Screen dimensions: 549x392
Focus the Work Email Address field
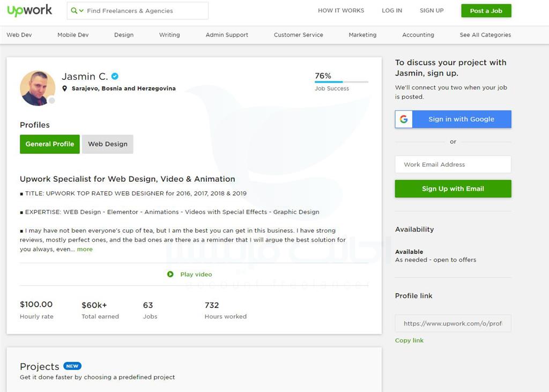tap(453, 164)
